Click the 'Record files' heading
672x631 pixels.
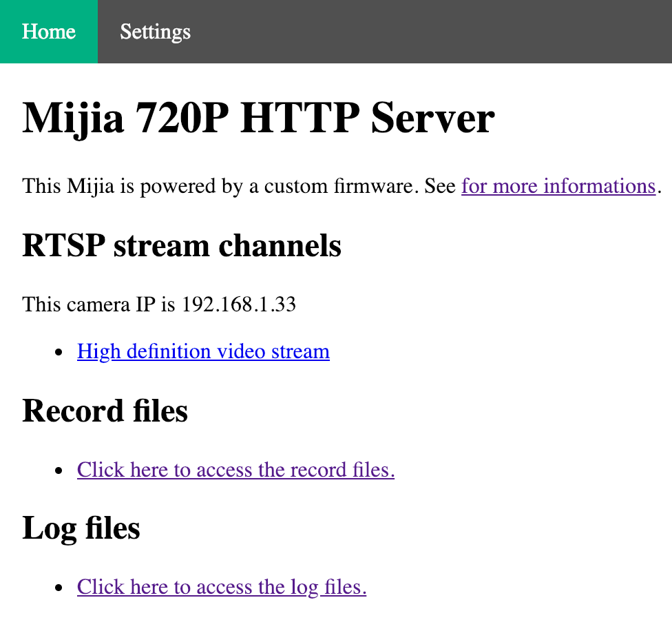[x=105, y=411]
